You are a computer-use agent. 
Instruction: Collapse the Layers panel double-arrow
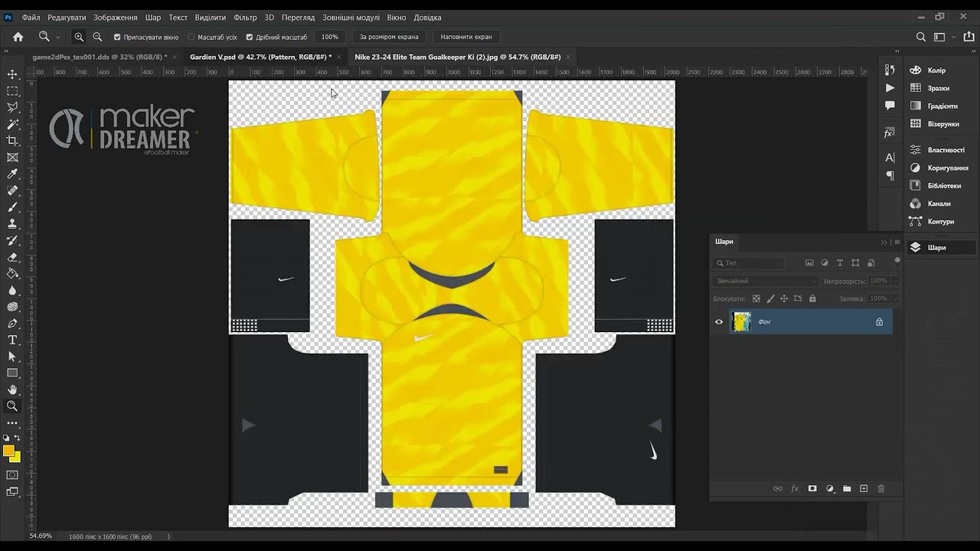point(884,242)
